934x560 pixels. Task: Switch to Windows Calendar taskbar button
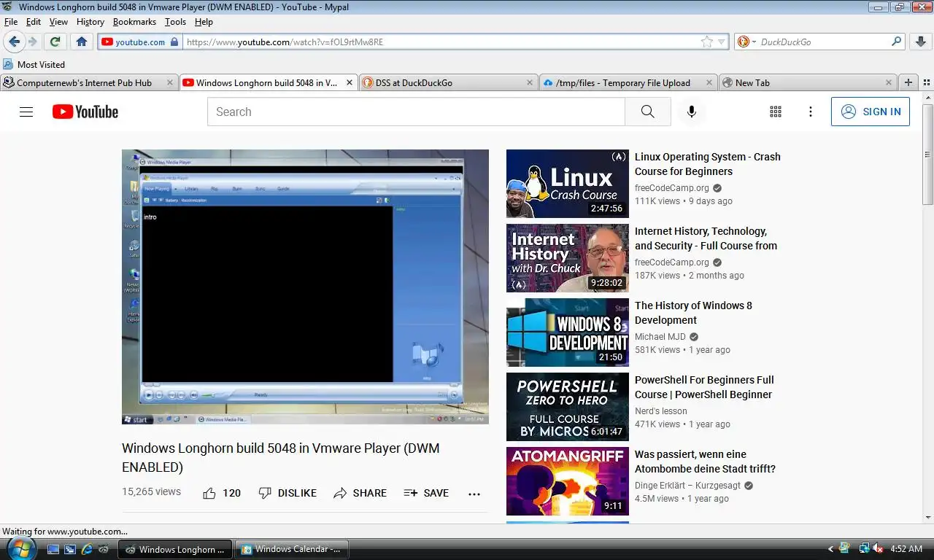tap(292, 549)
